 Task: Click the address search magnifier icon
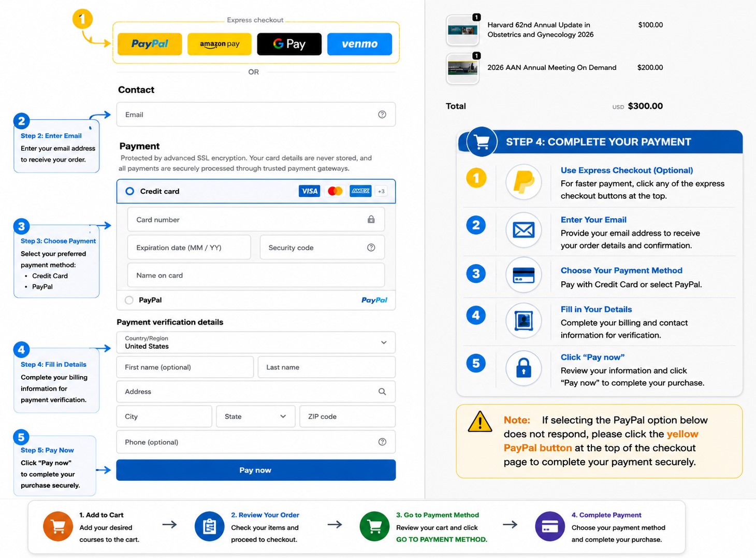[382, 392]
